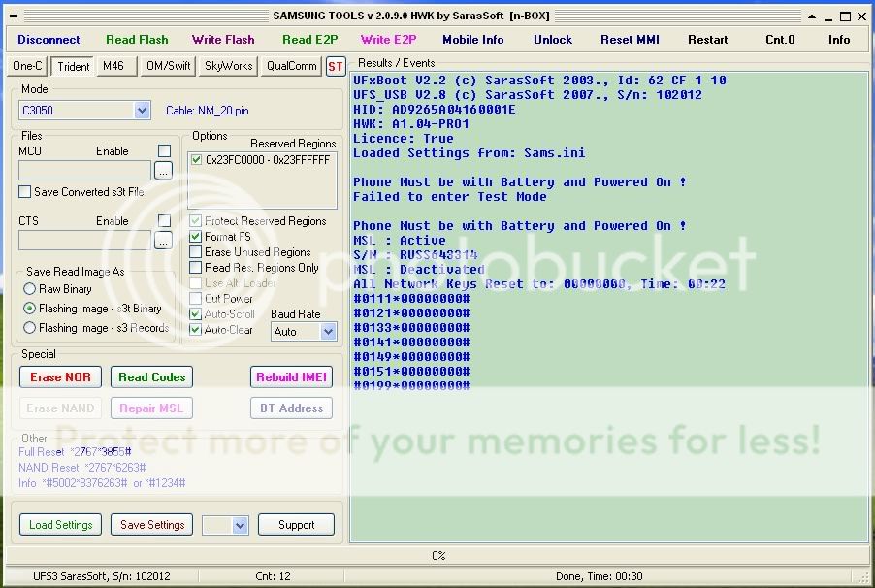Screen dimensions: 875x588
Task: Click the Save Settings button
Action: [151, 525]
